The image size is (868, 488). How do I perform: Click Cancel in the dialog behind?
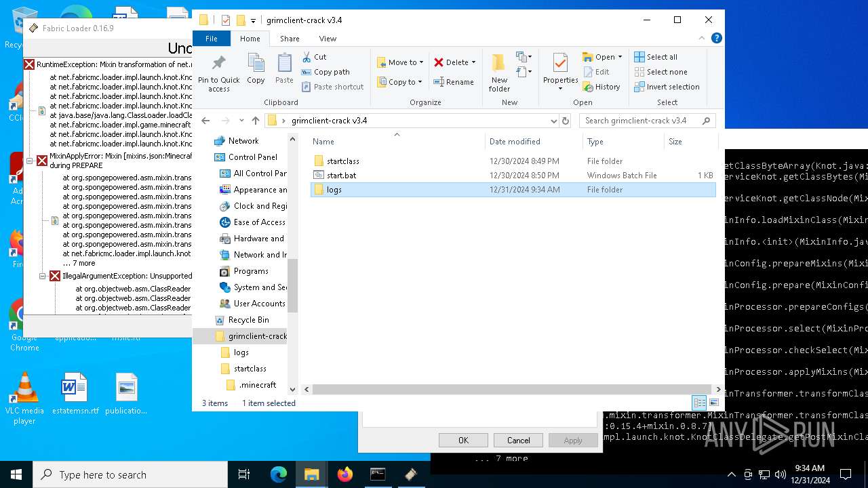(519, 441)
